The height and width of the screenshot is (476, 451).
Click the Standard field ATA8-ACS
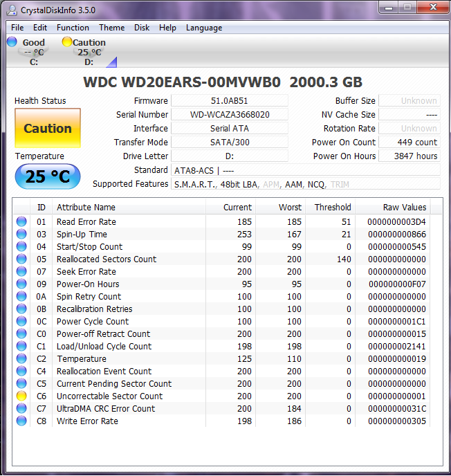pyautogui.click(x=306, y=170)
